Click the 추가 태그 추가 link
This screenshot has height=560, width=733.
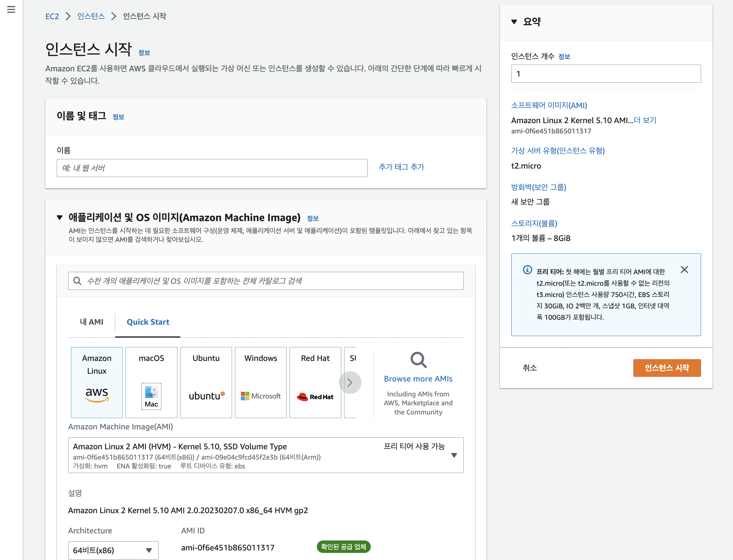[x=401, y=167]
